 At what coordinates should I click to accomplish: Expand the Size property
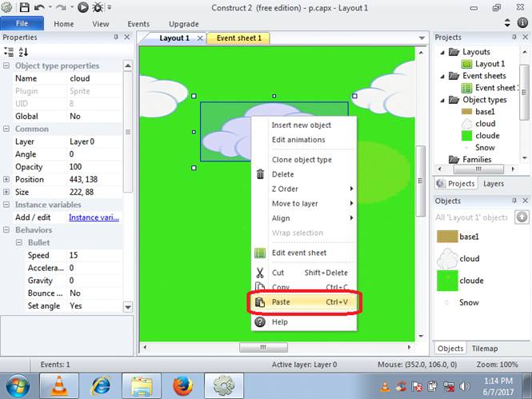pyautogui.click(x=6, y=192)
